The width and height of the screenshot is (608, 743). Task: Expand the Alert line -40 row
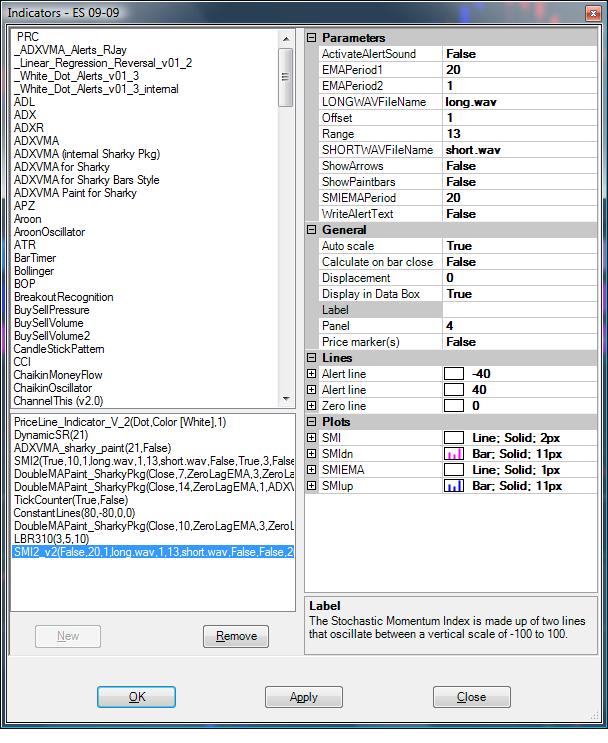(311, 374)
